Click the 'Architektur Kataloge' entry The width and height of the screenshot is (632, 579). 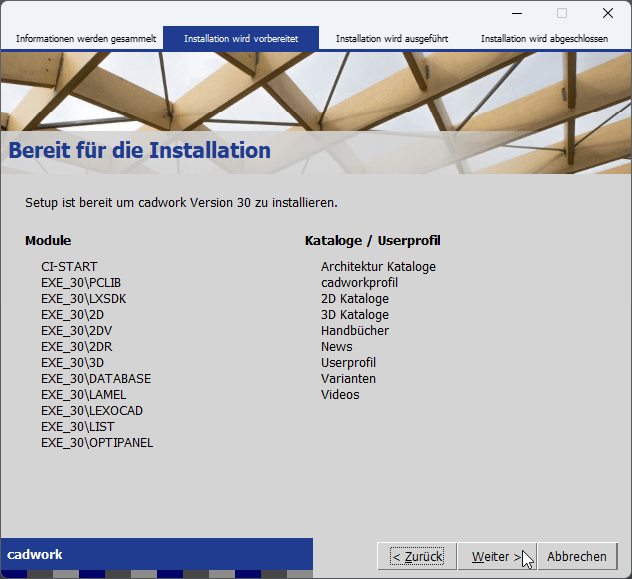378,267
